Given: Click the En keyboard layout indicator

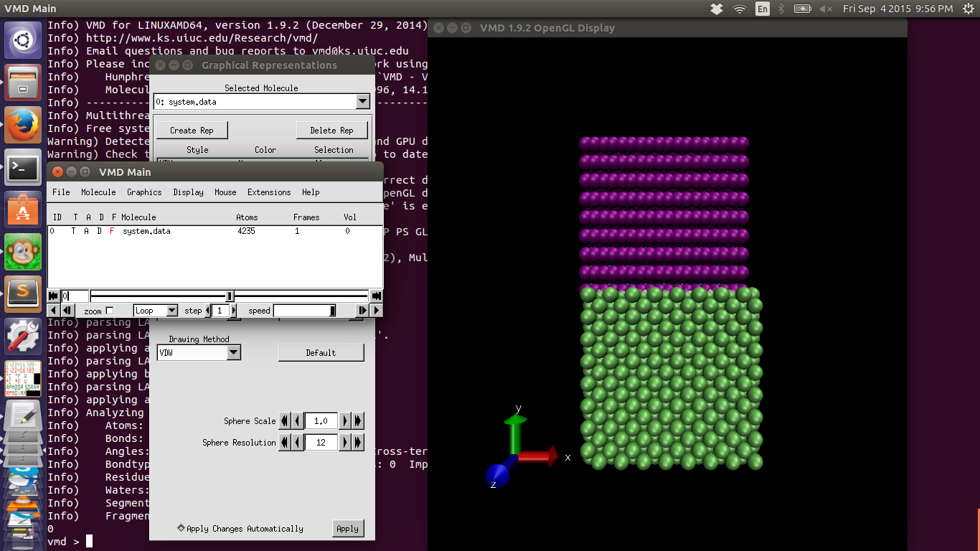Looking at the screenshot, I should [763, 9].
